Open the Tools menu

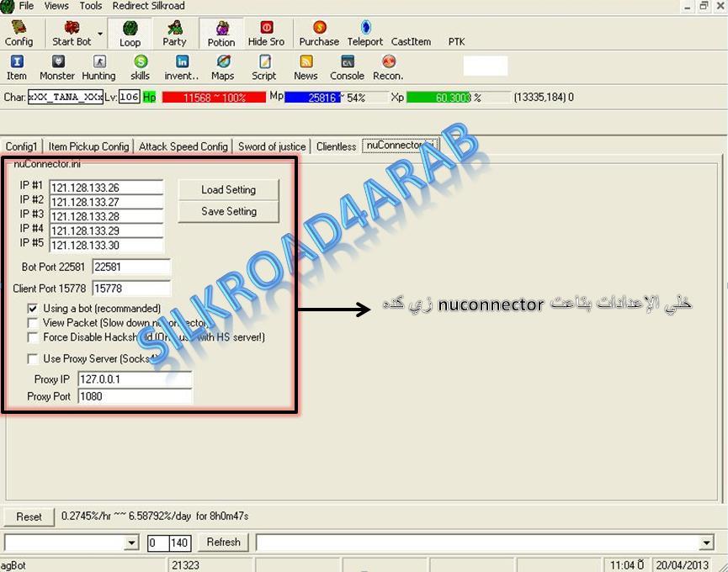(x=91, y=6)
